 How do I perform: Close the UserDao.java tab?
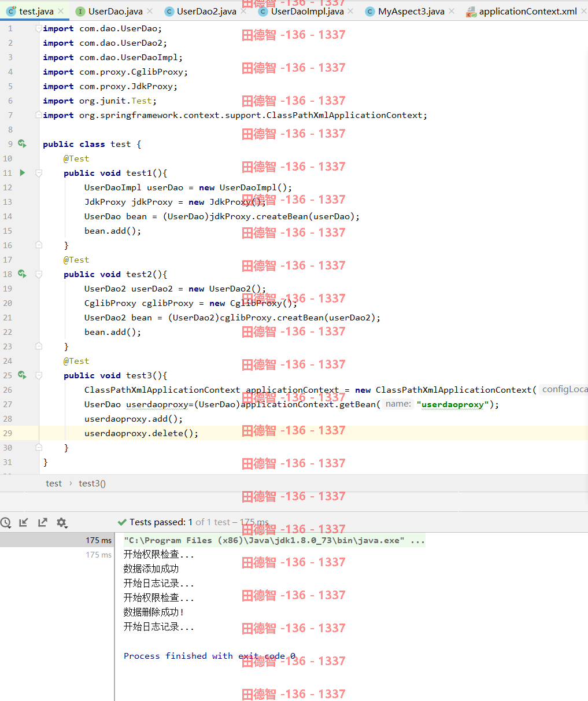coord(150,11)
